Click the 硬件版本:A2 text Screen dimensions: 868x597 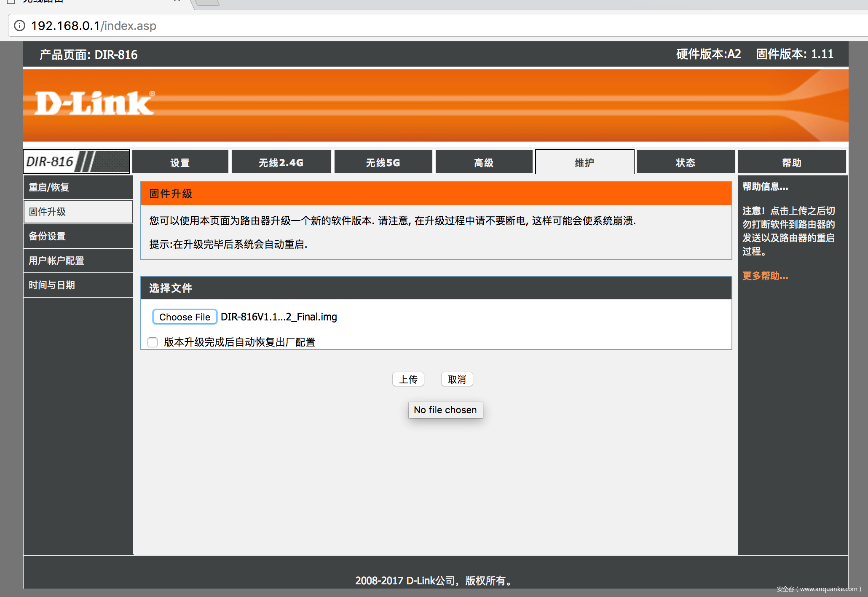pyautogui.click(x=708, y=54)
